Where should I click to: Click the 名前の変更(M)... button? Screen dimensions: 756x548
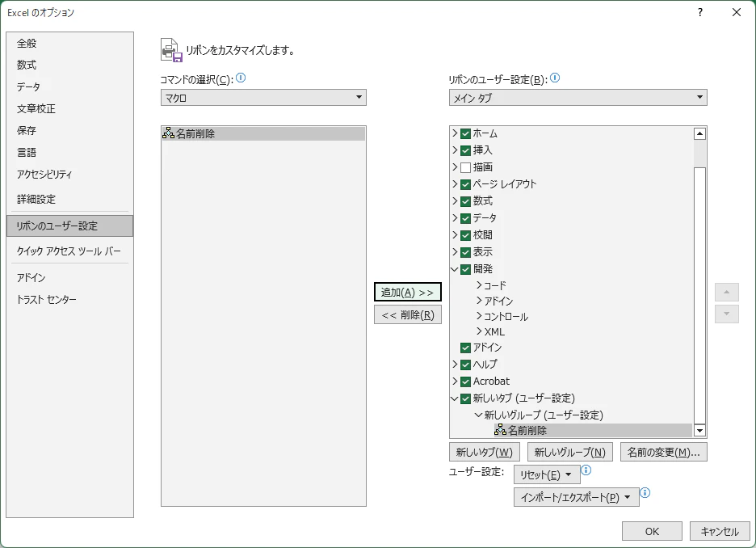[663, 452]
